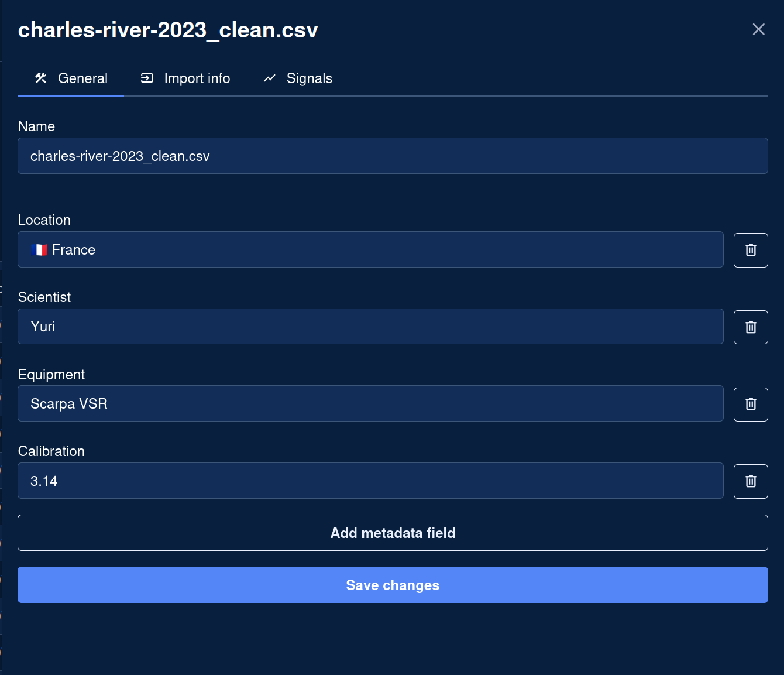
Task: Click the import arrow icon beside Import info
Action: click(x=147, y=78)
